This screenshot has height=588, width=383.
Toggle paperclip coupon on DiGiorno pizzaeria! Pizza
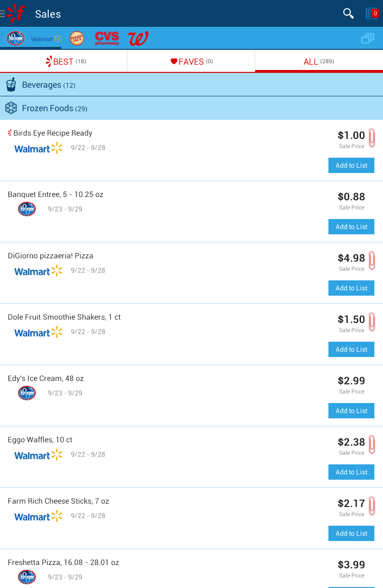pyautogui.click(x=372, y=261)
